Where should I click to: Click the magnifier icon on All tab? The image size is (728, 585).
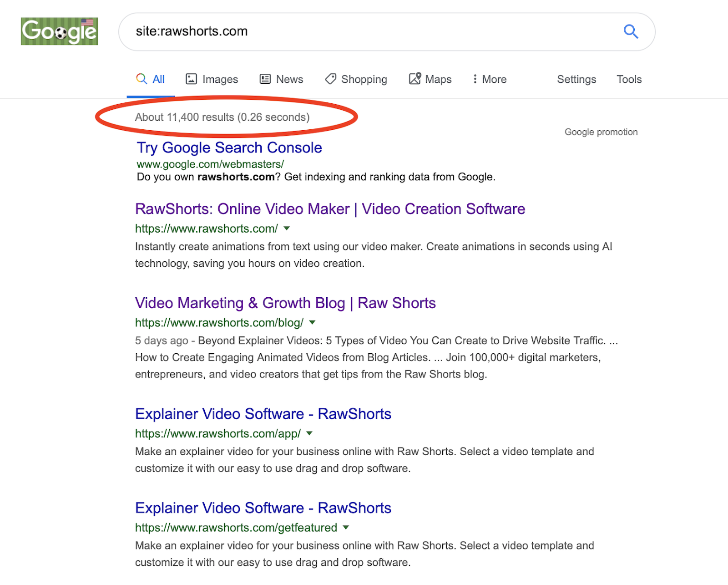pos(142,79)
